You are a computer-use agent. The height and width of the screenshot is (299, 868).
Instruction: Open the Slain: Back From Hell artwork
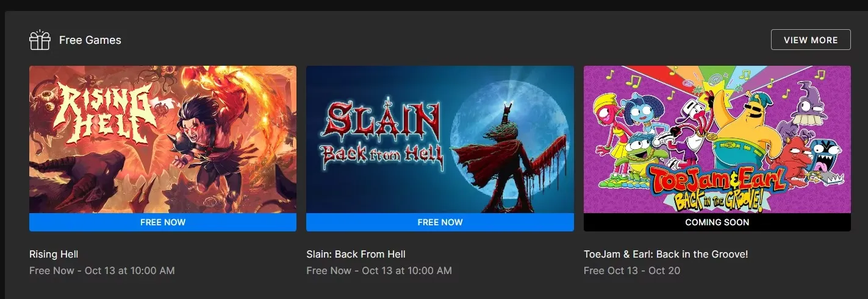(x=440, y=139)
